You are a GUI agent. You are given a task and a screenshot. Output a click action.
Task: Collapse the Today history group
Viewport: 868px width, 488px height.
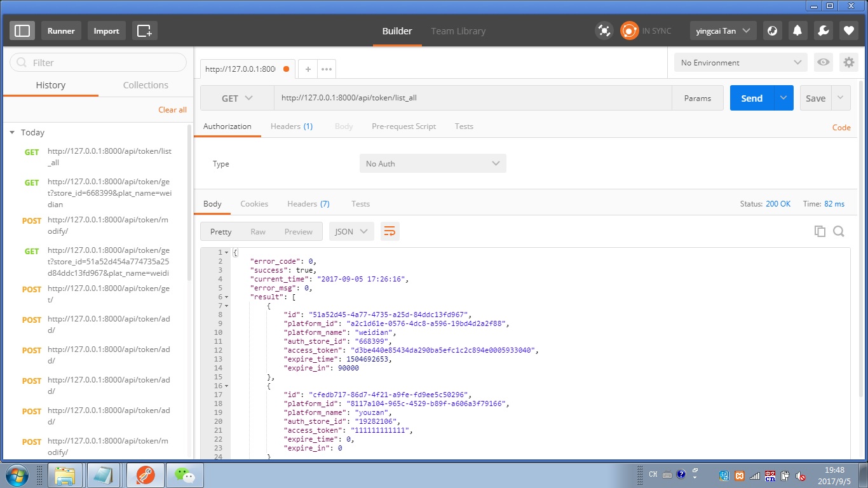pyautogui.click(x=11, y=132)
